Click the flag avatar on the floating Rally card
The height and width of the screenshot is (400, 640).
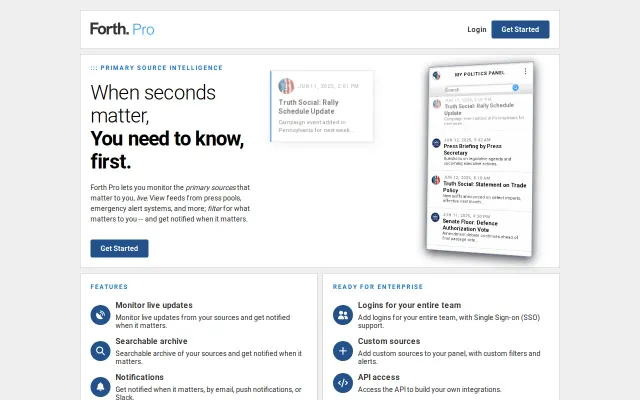(x=286, y=86)
